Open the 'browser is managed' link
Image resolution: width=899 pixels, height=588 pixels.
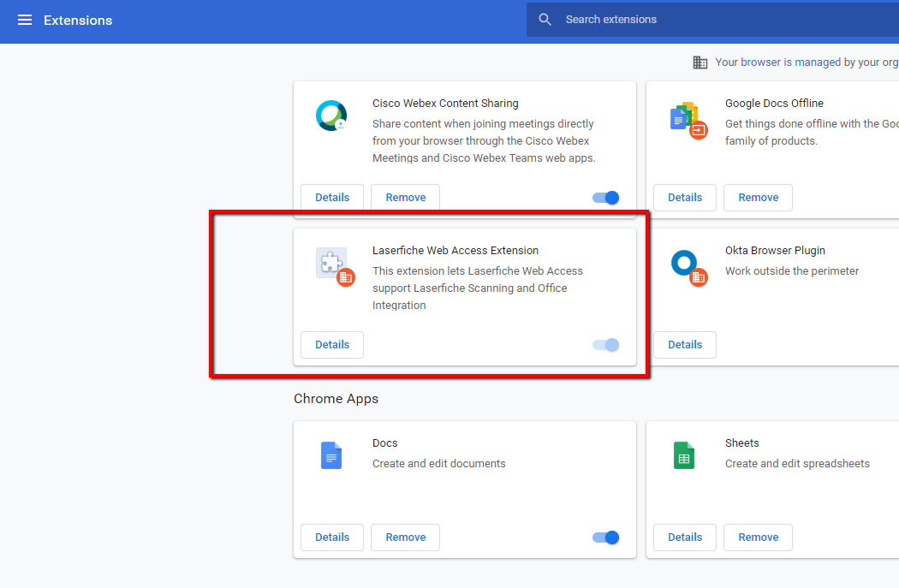tap(790, 62)
